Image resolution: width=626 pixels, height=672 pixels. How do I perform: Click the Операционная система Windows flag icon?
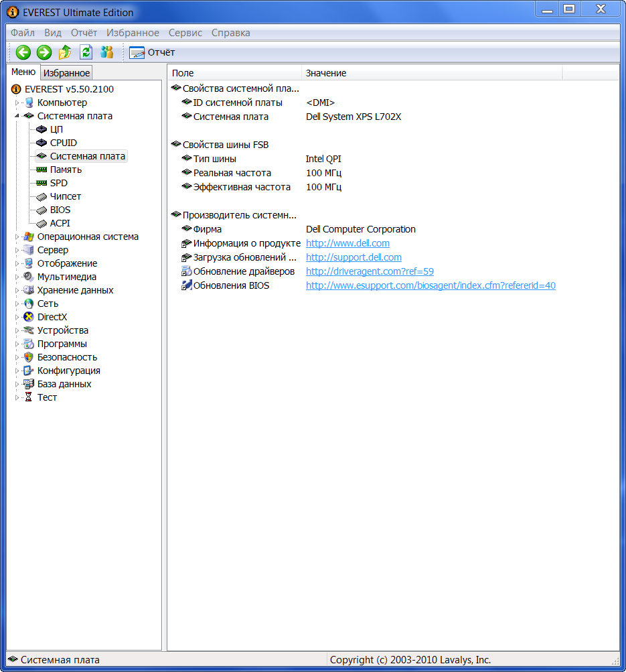click(29, 237)
